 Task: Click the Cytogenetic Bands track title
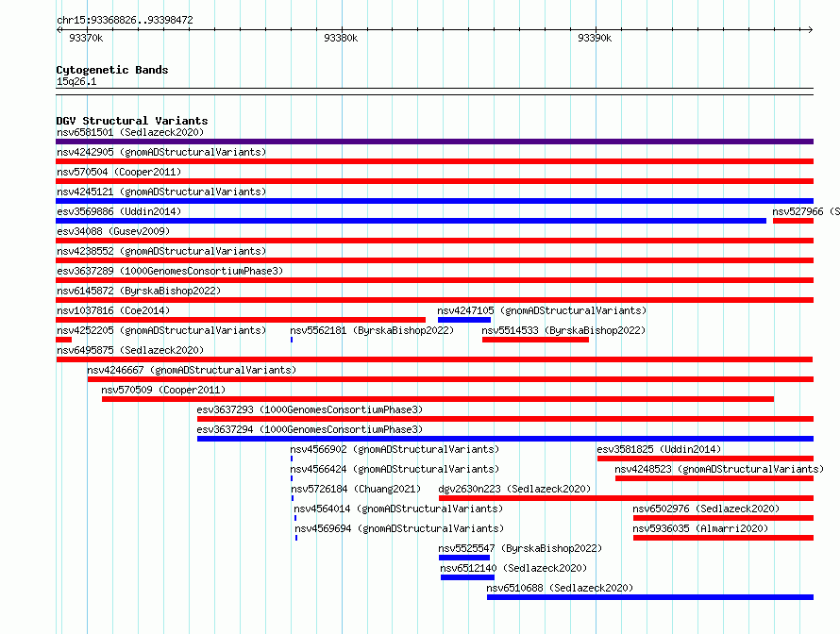click(x=112, y=70)
